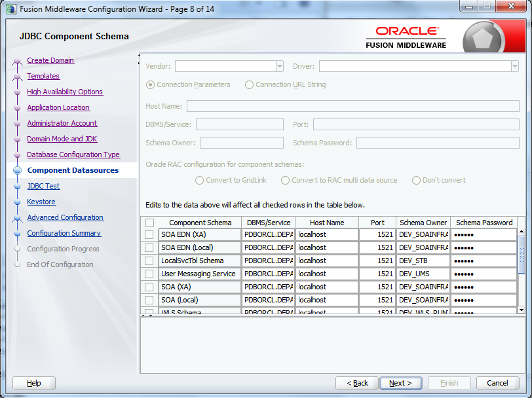Open High Availability Options step
Screen dimensions: 532x398
click(x=65, y=92)
